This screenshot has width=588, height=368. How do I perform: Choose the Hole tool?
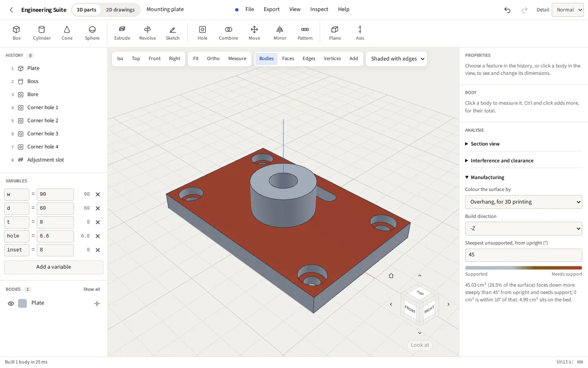point(203,33)
